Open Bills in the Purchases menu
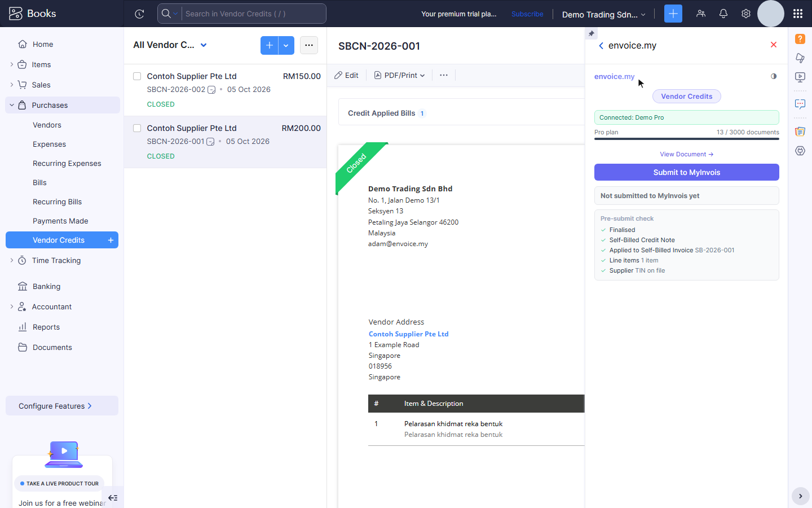 click(x=39, y=182)
